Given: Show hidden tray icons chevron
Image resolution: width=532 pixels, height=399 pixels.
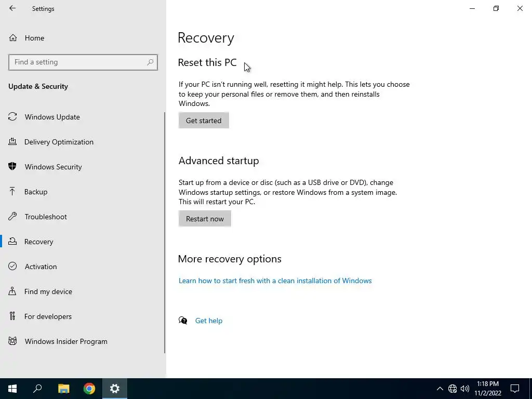Looking at the screenshot, I should point(440,389).
